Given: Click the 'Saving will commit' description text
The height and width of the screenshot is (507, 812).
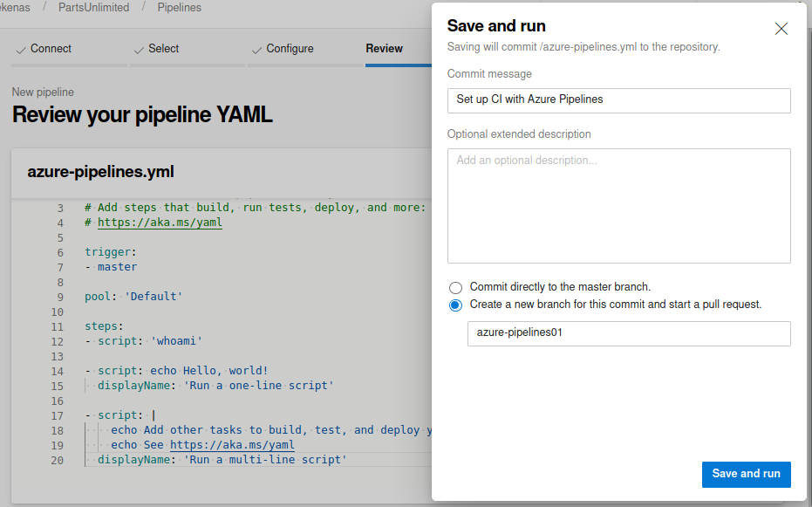Looking at the screenshot, I should pyautogui.click(x=583, y=47).
